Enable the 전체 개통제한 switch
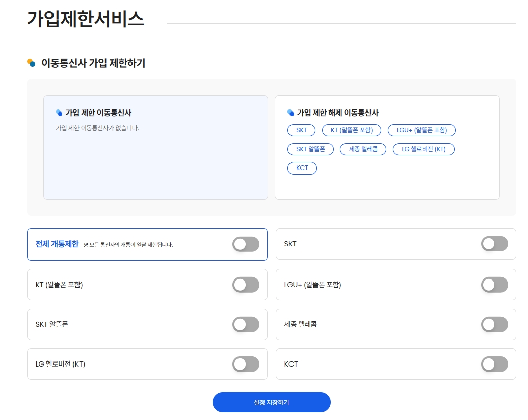The width and height of the screenshot is (528, 420). coord(246,244)
